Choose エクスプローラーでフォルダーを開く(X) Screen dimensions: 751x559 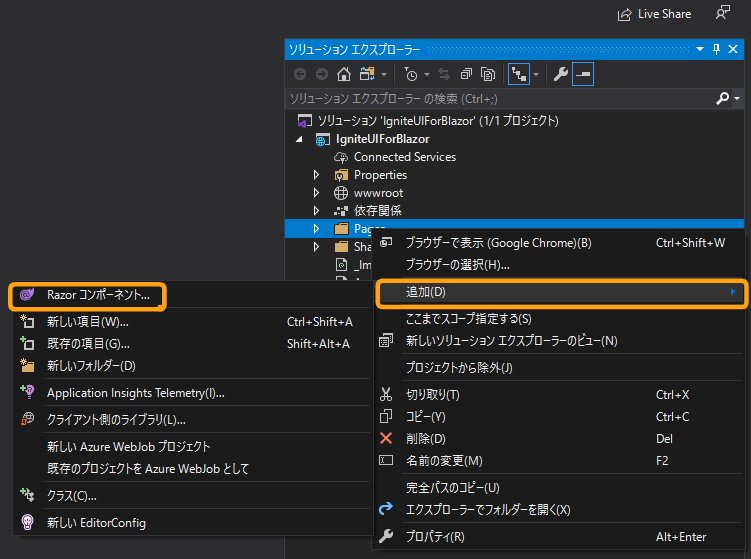coord(558,510)
